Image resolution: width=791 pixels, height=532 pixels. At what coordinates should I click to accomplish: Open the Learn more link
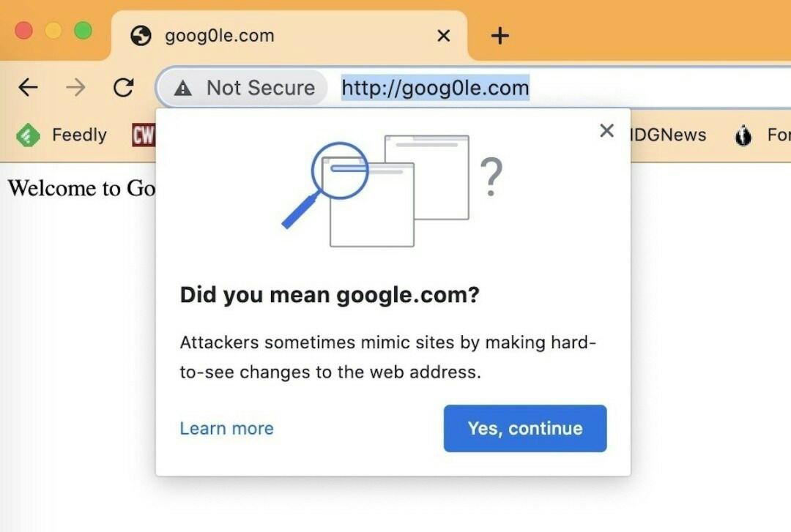point(226,429)
